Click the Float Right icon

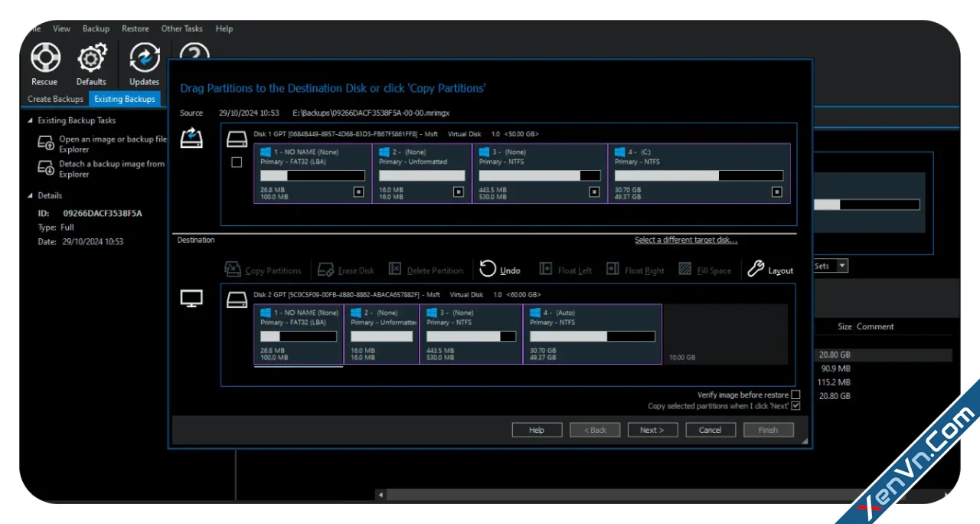pyautogui.click(x=612, y=269)
